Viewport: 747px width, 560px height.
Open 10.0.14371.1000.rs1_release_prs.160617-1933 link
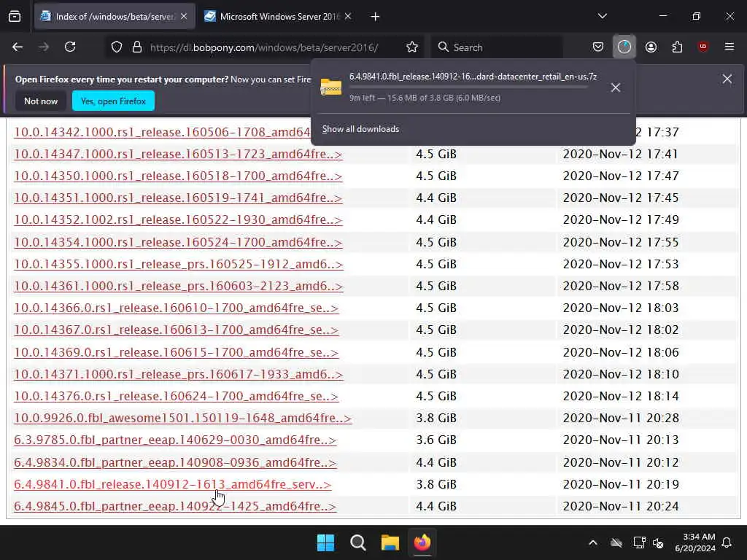click(x=179, y=374)
